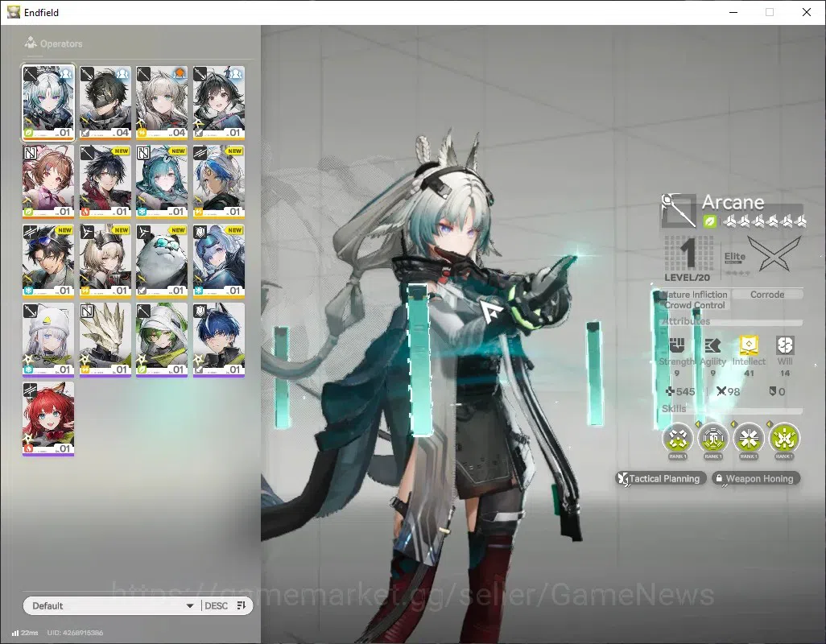This screenshot has width=826, height=644.
Task: Choose the currently selected white-haired Arcane card
Action: coord(48,103)
